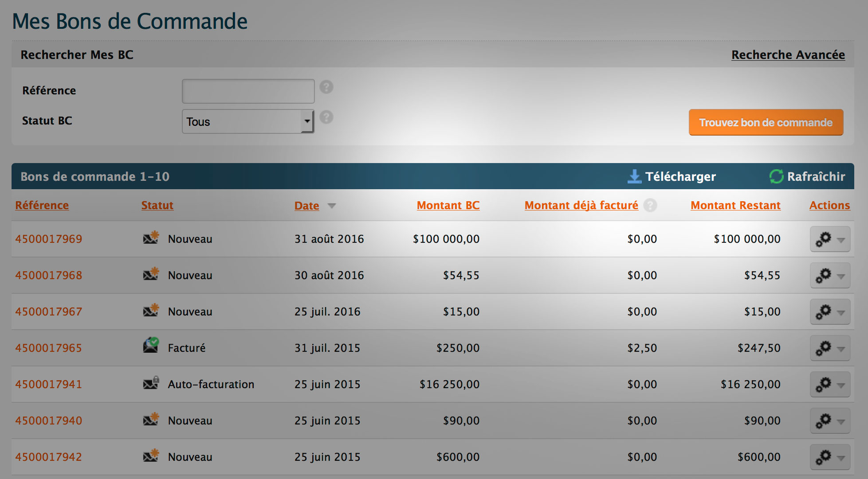This screenshot has height=479, width=868.
Task: Click the Rechercher Mes BC heading
Action: coord(77,55)
